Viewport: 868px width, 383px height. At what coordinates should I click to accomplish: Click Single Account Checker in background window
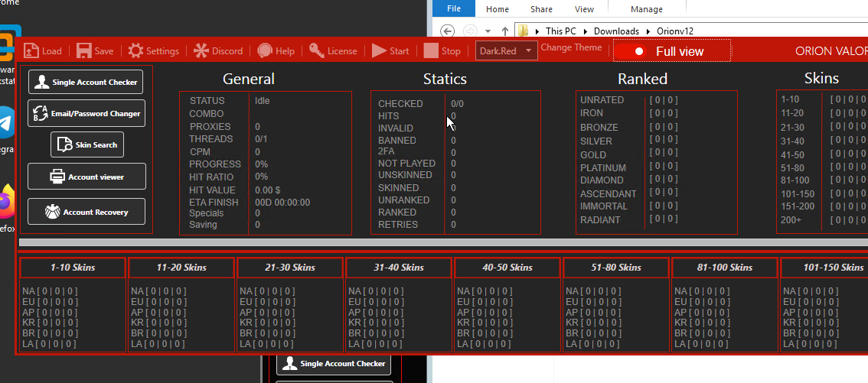(x=333, y=363)
